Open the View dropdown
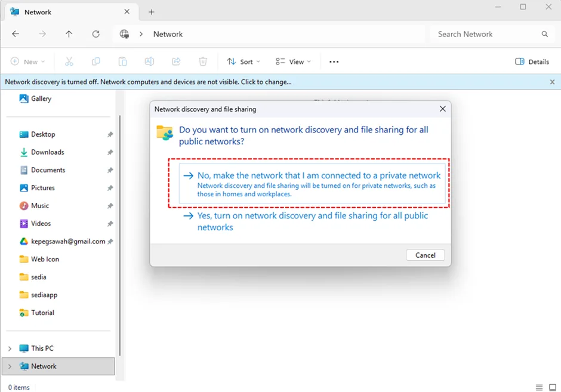Image resolution: width=561 pixels, height=392 pixels. (292, 61)
